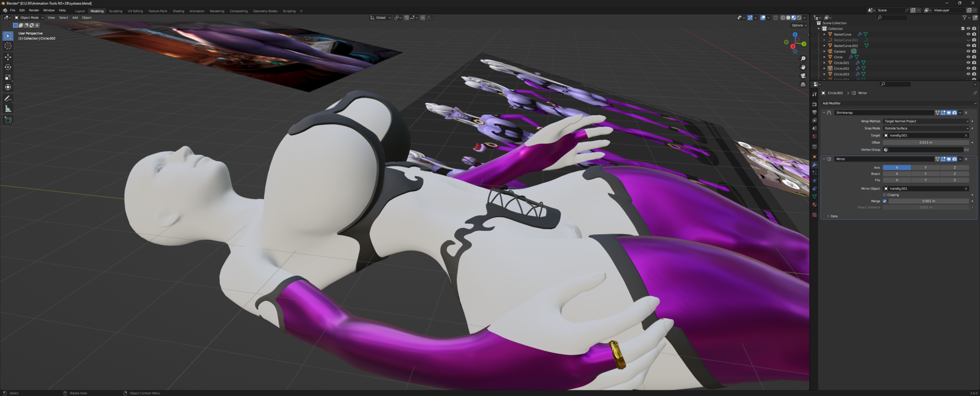980x396 pixels.
Task: Toggle camera view icon in viewport
Action: point(803,76)
